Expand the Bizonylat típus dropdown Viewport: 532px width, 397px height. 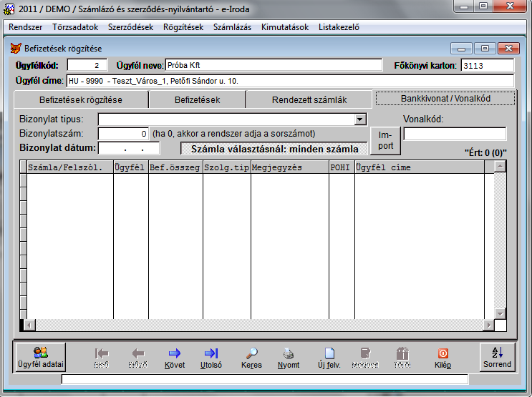coord(360,119)
